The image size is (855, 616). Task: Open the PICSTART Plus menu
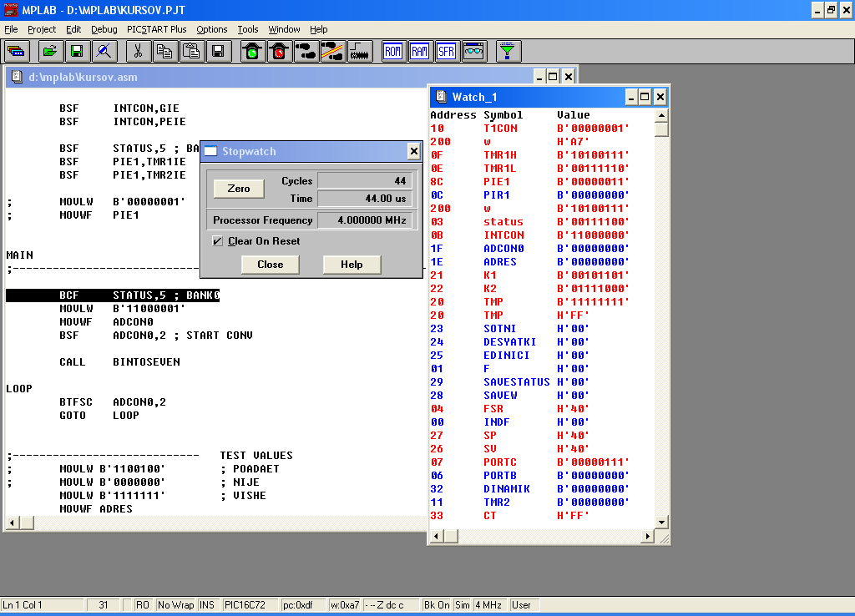click(156, 29)
